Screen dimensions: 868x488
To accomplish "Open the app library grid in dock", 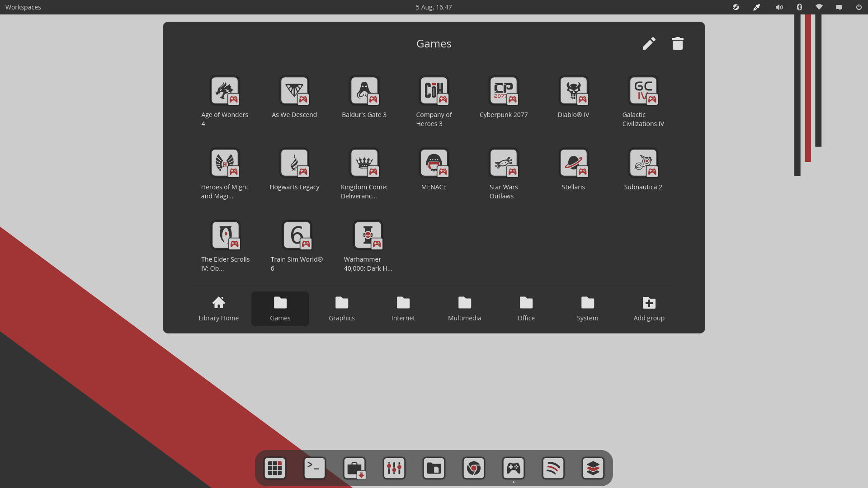I will click(x=275, y=468).
